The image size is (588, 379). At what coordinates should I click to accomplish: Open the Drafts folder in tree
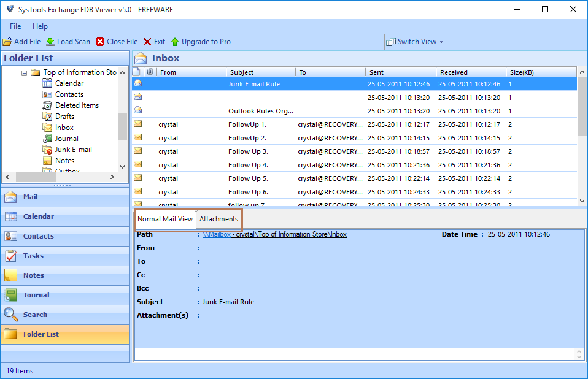coord(64,117)
